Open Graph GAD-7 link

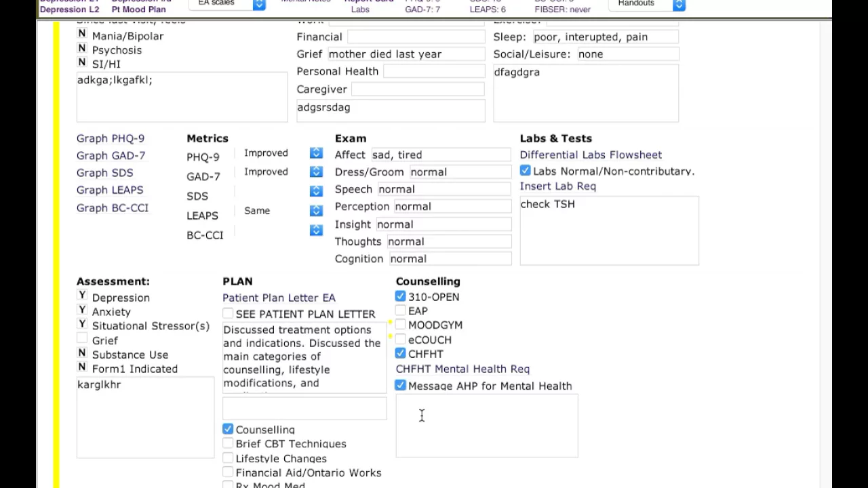point(111,155)
